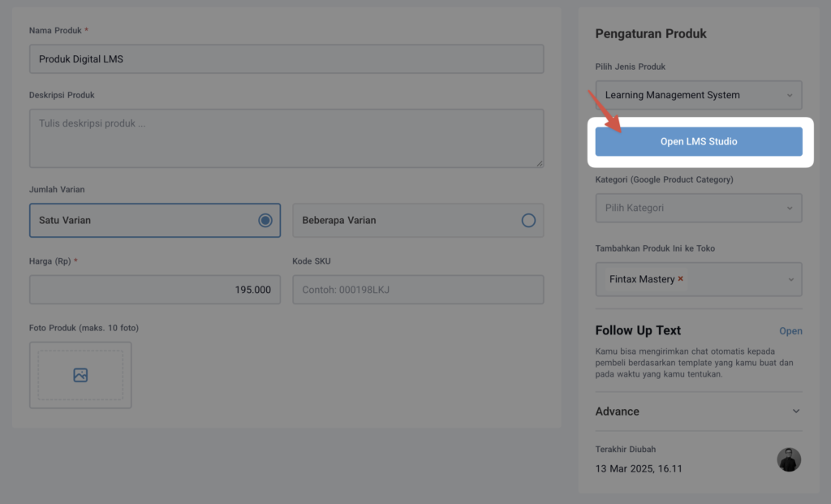Click the Fintax Mastery tag label
831x504 pixels.
tap(641, 279)
